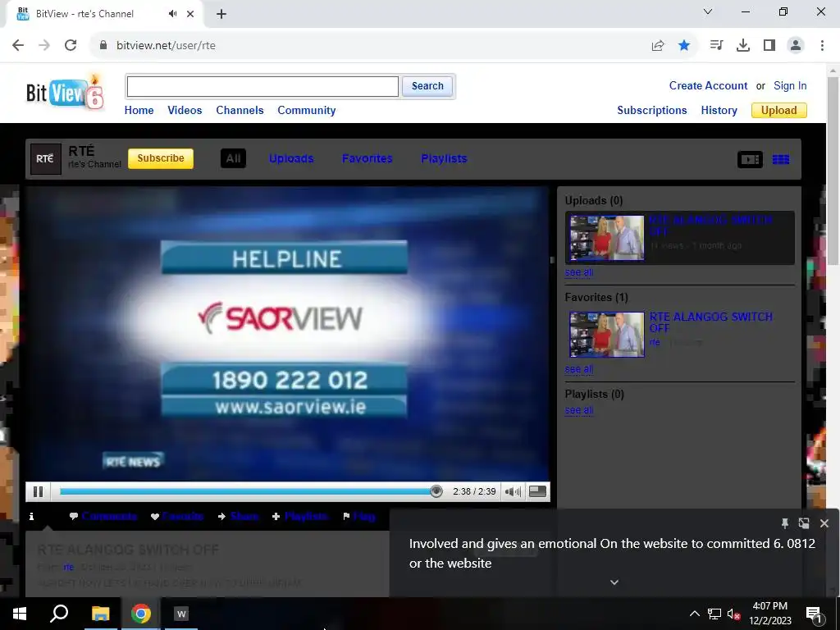View site lock information icon

(x=103, y=46)
